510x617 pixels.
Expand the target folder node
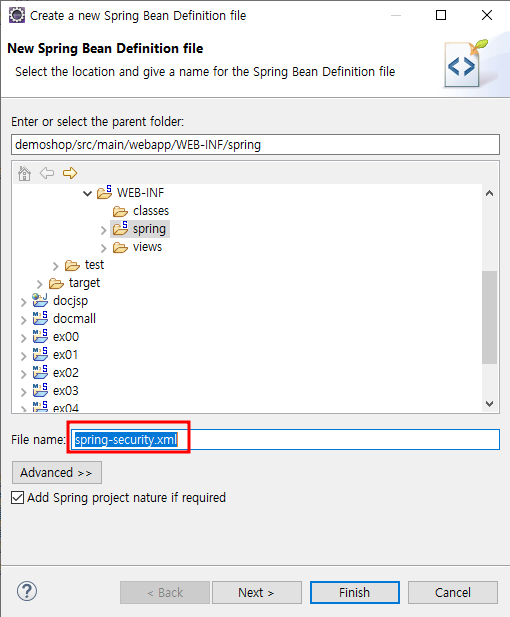[x=39, y=284]
